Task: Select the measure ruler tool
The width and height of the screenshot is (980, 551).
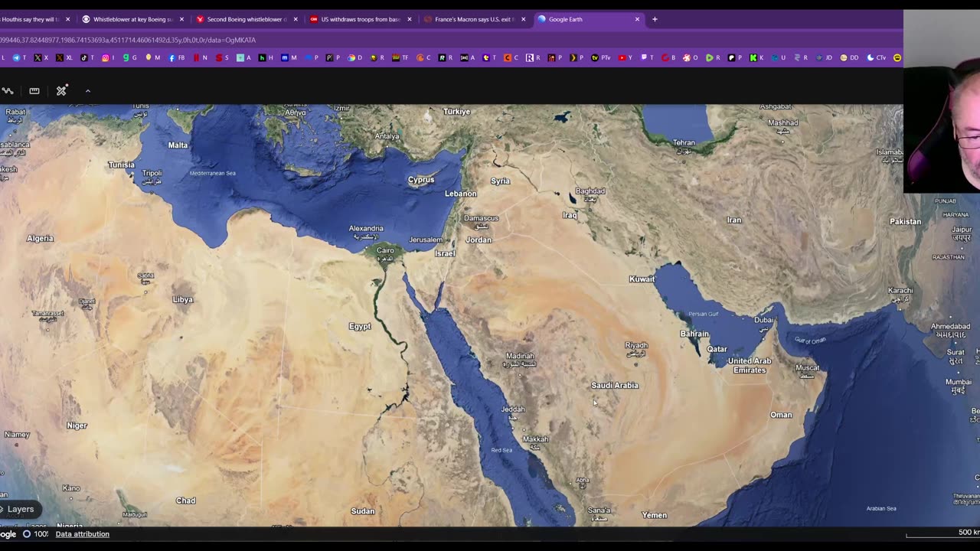Action: click(34, 91)
